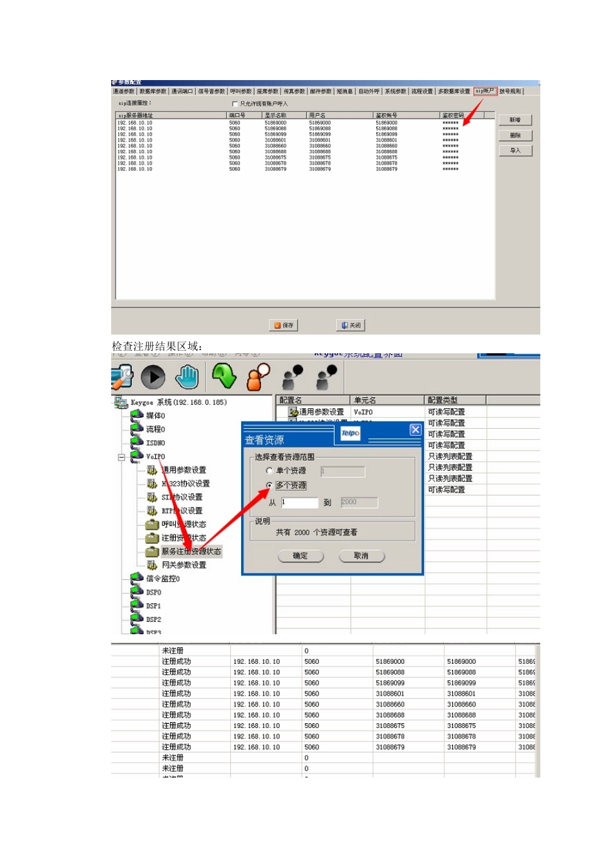The width and height of the screenshot is (614, 868).
Task: Click the 媒体0 device icon
Action: (136, 415)
